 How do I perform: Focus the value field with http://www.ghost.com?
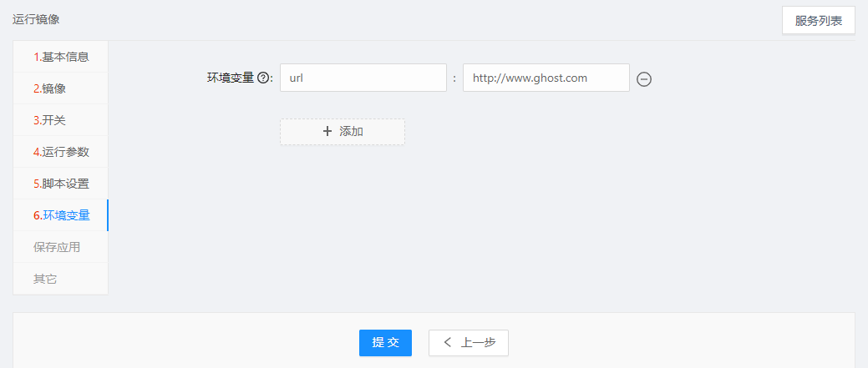coord(546,78)
